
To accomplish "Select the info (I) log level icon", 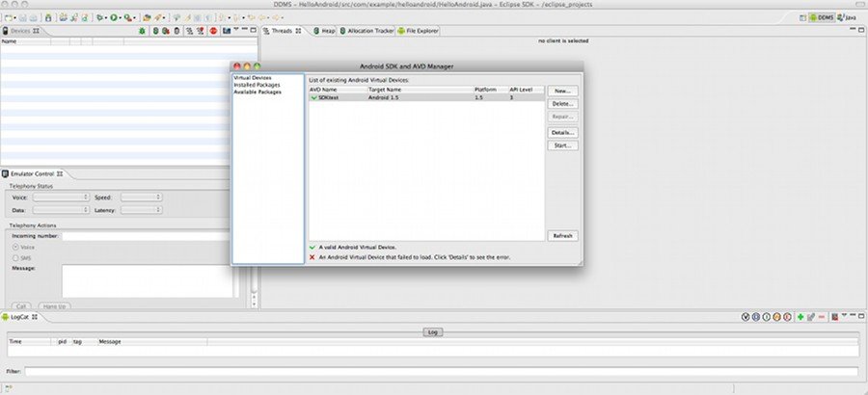I will click(x=766, y=317).
